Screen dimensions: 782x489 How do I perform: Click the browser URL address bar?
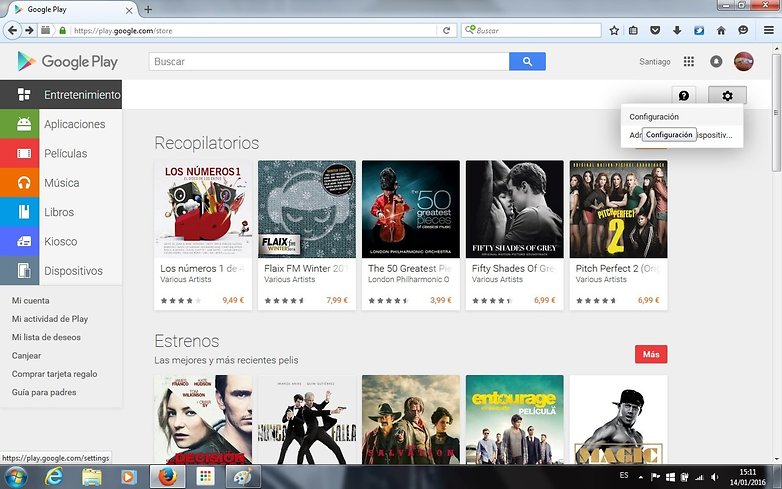254,30
